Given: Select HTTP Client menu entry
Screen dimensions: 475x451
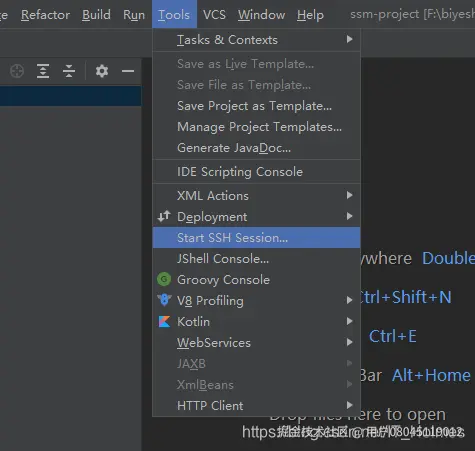Looking at the screenshot, I should 256,406.
